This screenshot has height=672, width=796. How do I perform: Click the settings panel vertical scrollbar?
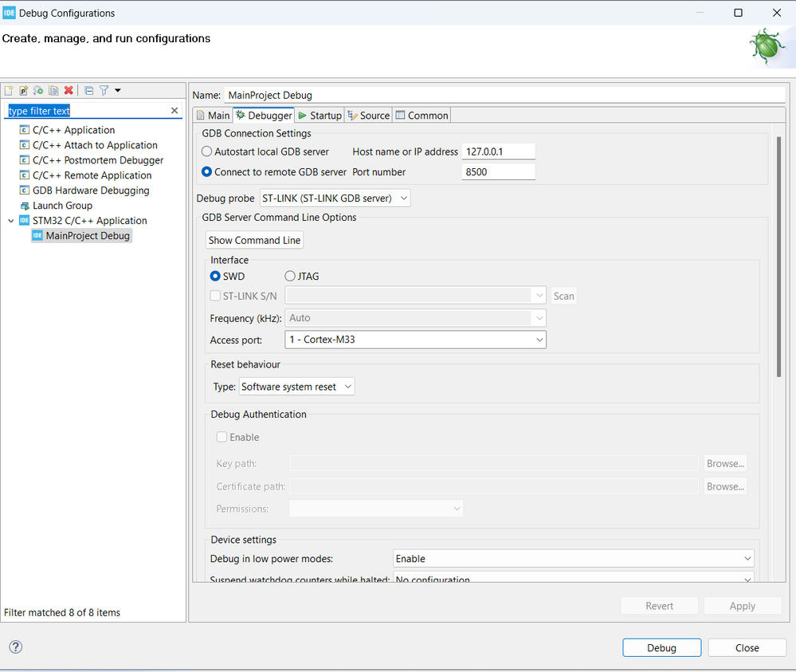tap(778, 257)
